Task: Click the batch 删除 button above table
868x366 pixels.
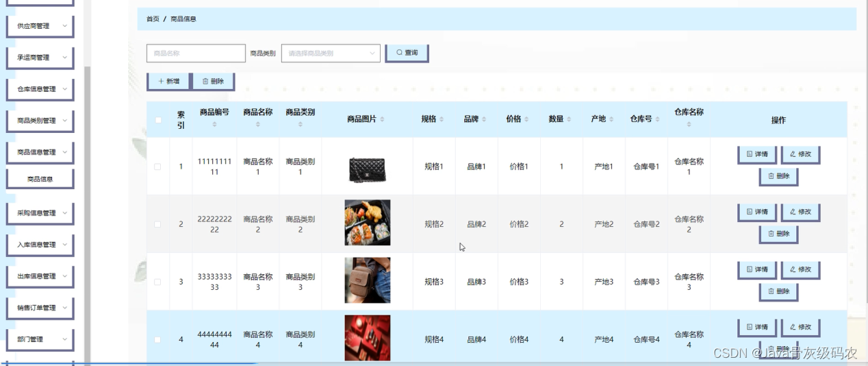Action: tap(213, 81)
